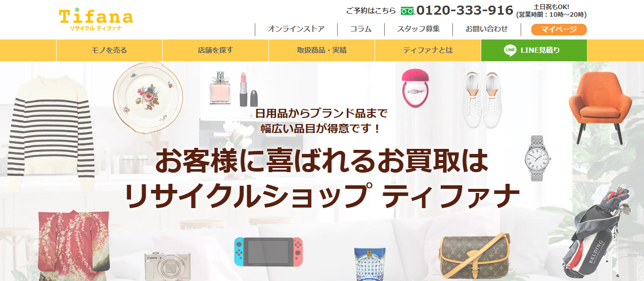Viewport: 644px width, 281px height.
Task: Click the LINE speech bubble icon
Action: [510, 50]
